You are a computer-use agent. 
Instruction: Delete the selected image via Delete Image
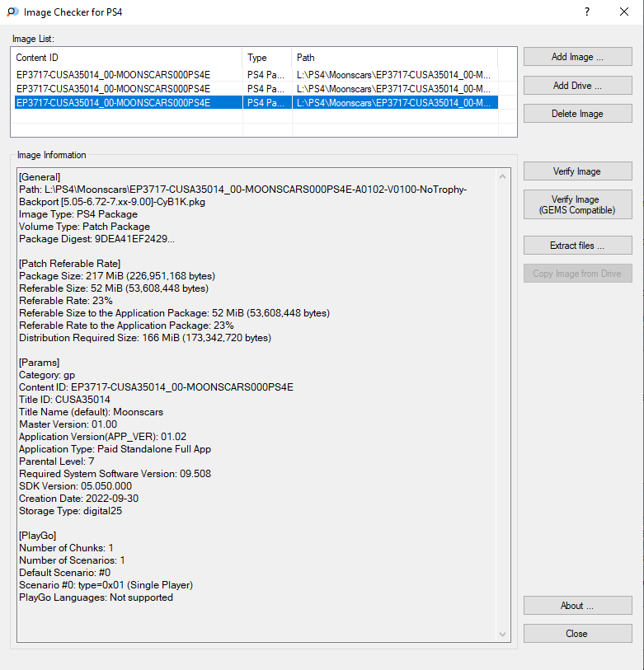coord(577,114)
